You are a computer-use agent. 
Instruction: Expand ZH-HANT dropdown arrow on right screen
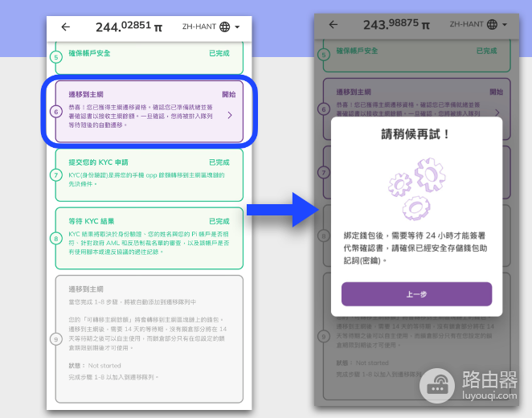505,24
